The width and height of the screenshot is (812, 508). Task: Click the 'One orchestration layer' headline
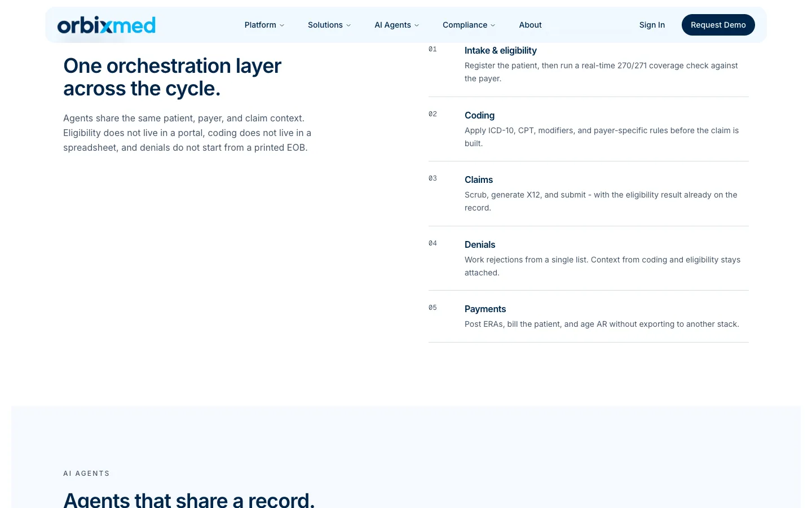[172, 77]
